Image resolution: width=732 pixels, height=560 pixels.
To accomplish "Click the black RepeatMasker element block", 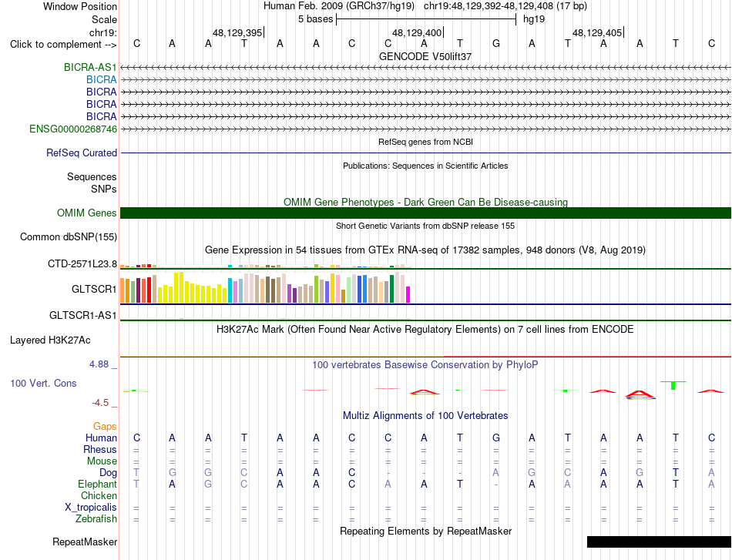I will 659,542.
